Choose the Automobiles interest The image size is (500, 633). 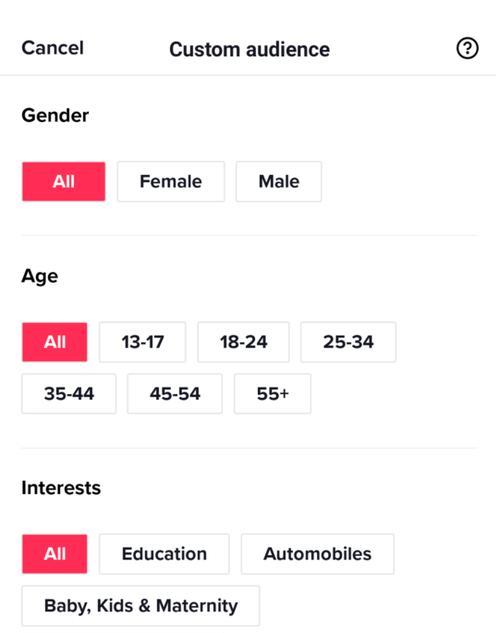(x=318, y=554)
